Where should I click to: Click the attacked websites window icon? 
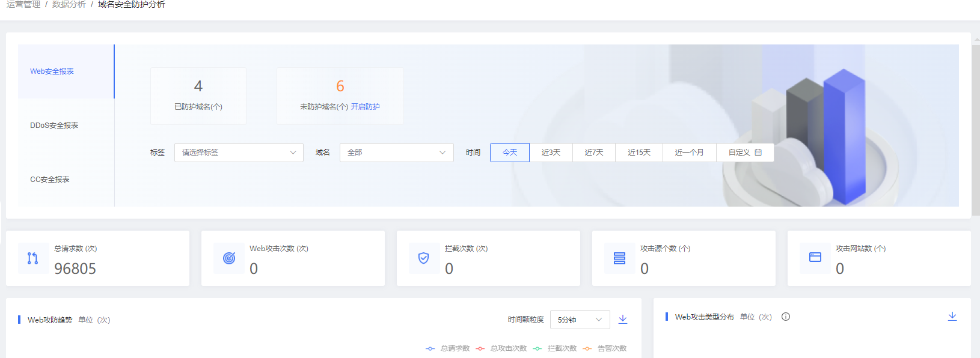click(815, 257)
